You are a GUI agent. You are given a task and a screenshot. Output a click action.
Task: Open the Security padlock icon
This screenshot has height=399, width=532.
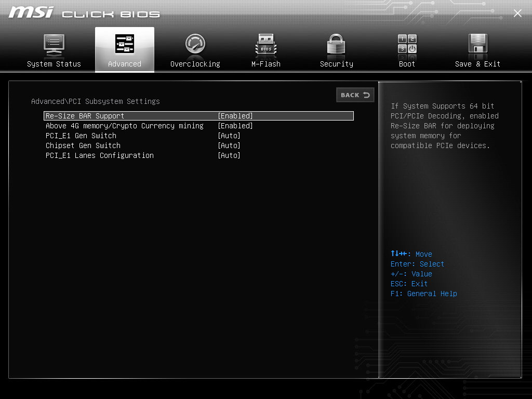click(336, 44)
